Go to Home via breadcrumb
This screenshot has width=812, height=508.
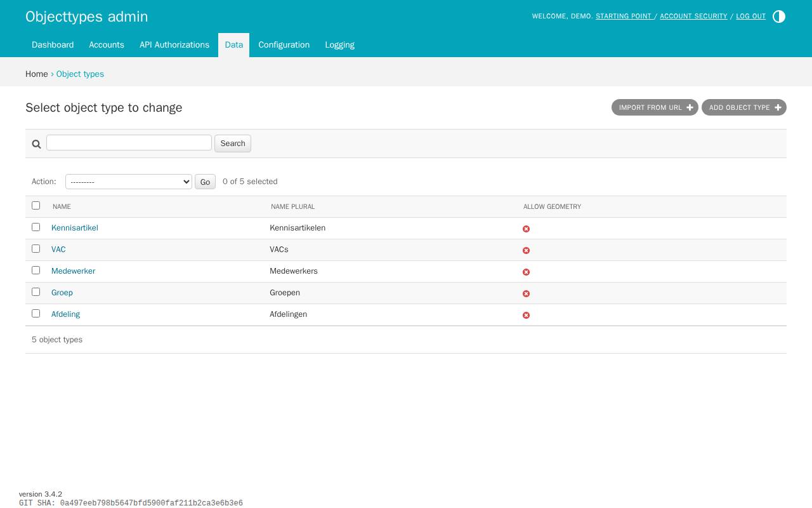click(37, 74)
